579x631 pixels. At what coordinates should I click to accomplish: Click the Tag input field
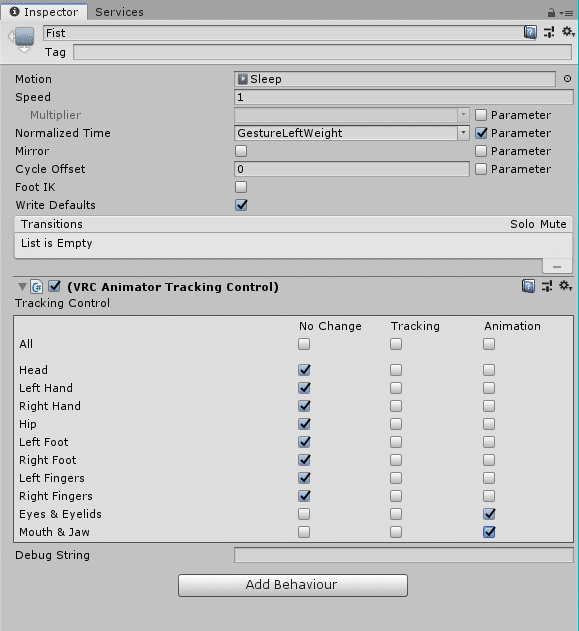[x=322, y=52]
